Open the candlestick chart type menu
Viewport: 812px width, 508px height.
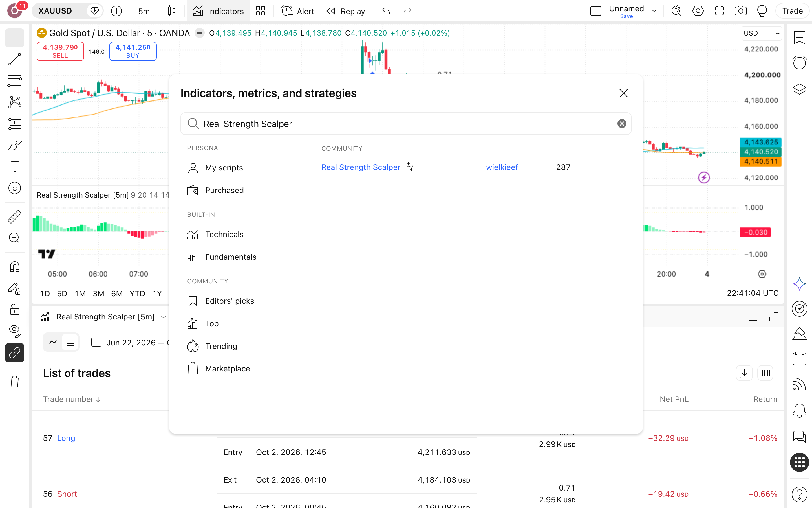[x=171, y=11]
